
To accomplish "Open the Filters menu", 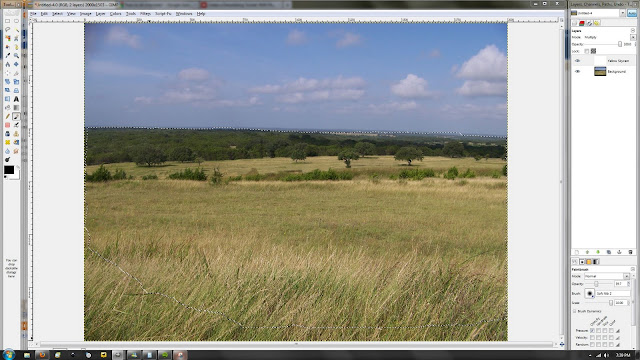I will point(145,13).
